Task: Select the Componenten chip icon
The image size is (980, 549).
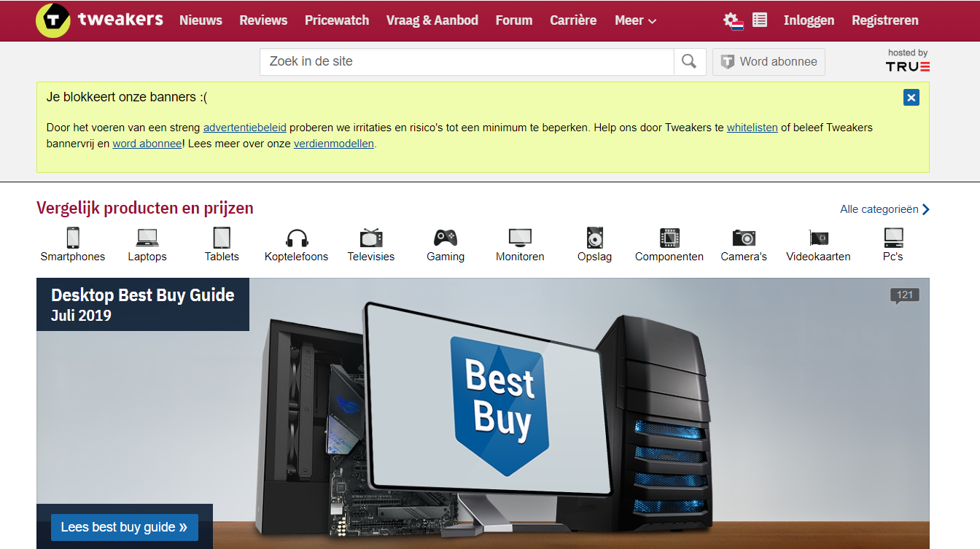Action: (669, 238)
